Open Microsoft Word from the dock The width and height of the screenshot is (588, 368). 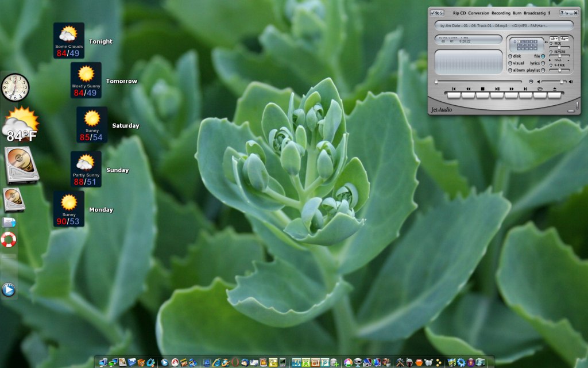[x=297, y=362]
